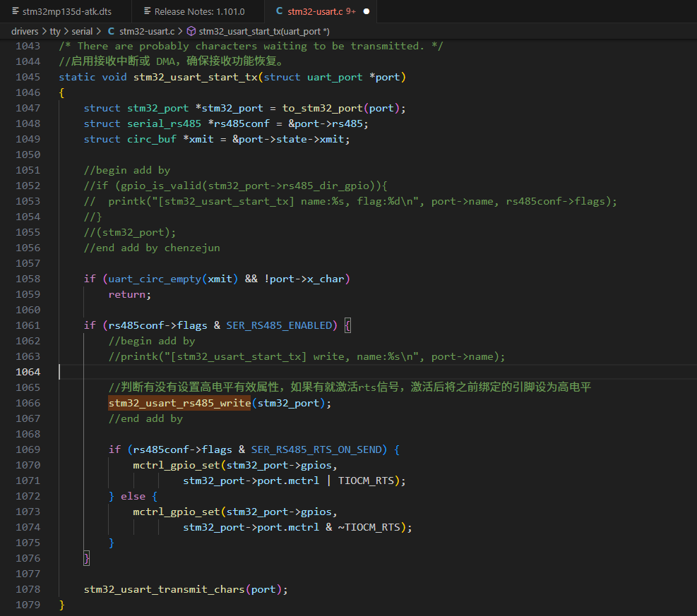697x616 pixels.
Task: Open Release Notes: 1.101.0 tab
Action: (198, 11)
